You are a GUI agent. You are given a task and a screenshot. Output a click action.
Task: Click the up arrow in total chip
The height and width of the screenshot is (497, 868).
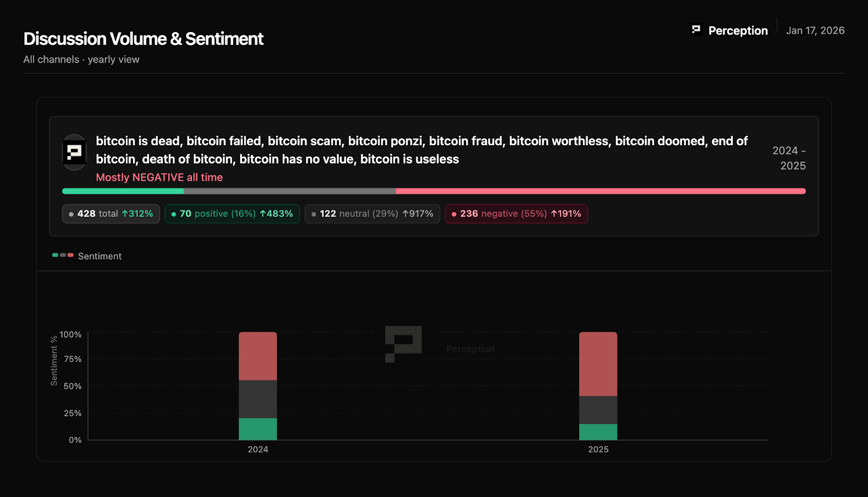coord(125,214)
